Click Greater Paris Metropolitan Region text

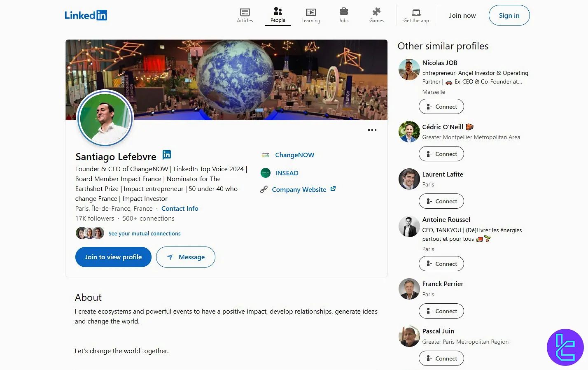pos(465,342)
